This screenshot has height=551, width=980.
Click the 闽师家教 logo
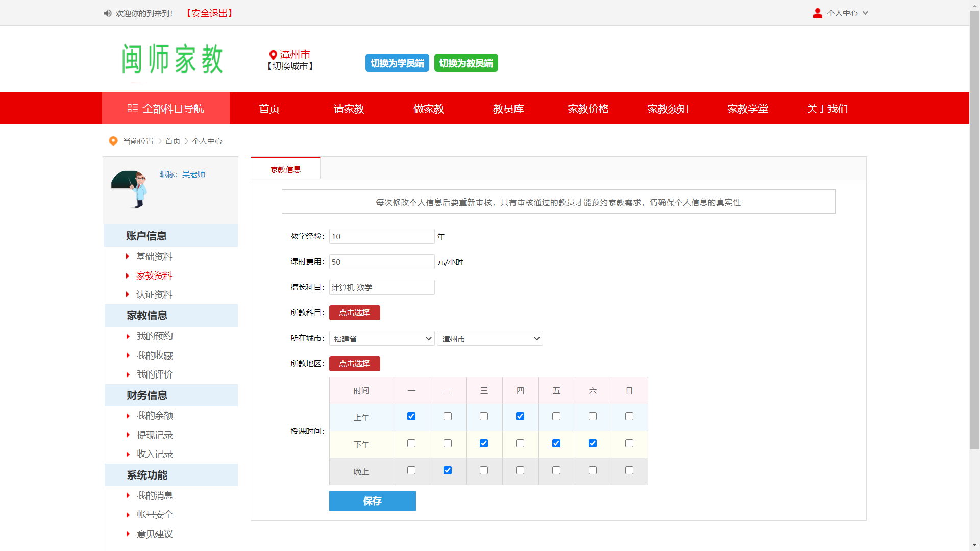coord(172,59)
